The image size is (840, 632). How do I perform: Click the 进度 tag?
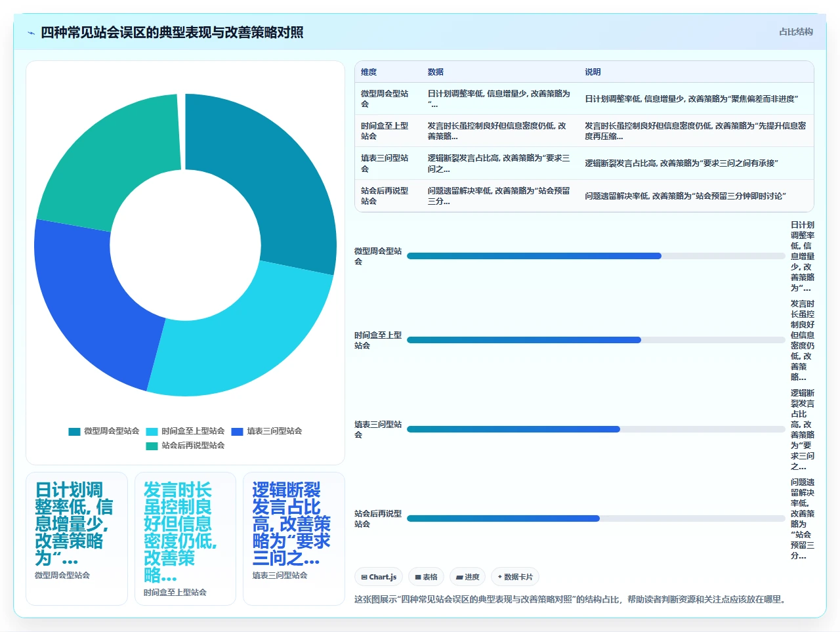click(x=468, y=577)
